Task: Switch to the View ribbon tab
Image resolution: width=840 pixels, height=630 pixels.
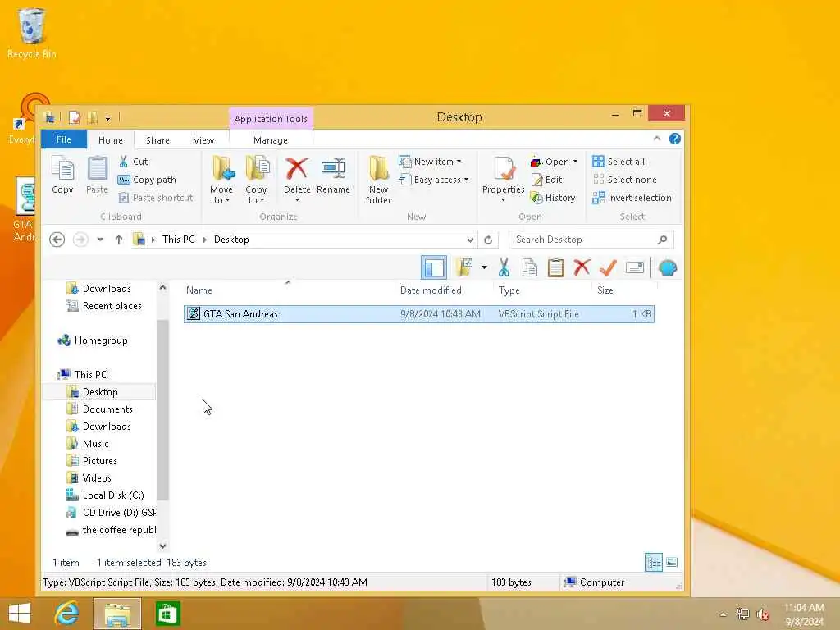Action: pyautogui.click(x=203, y=139)
